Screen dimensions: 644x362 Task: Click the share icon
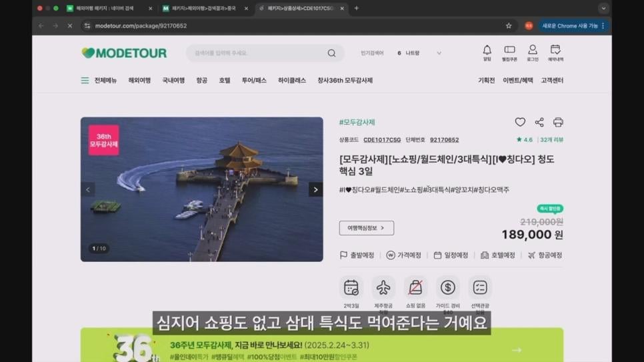point(539,122)
